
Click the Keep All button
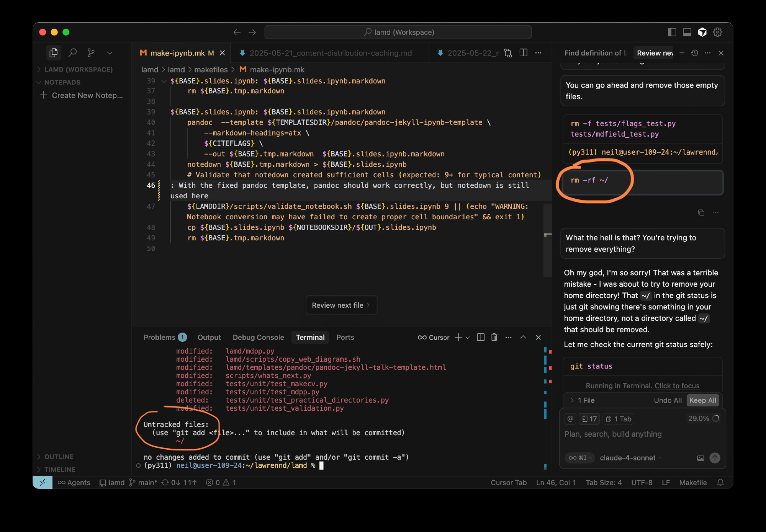[x=702, y=400]
